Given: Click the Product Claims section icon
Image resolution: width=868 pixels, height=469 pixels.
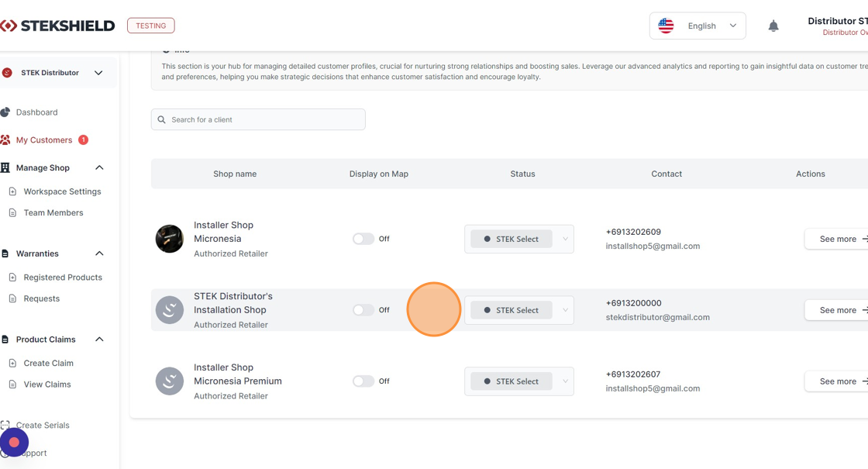Looking at the screenshot, I should pyautogui.click(x=5, y=340).
